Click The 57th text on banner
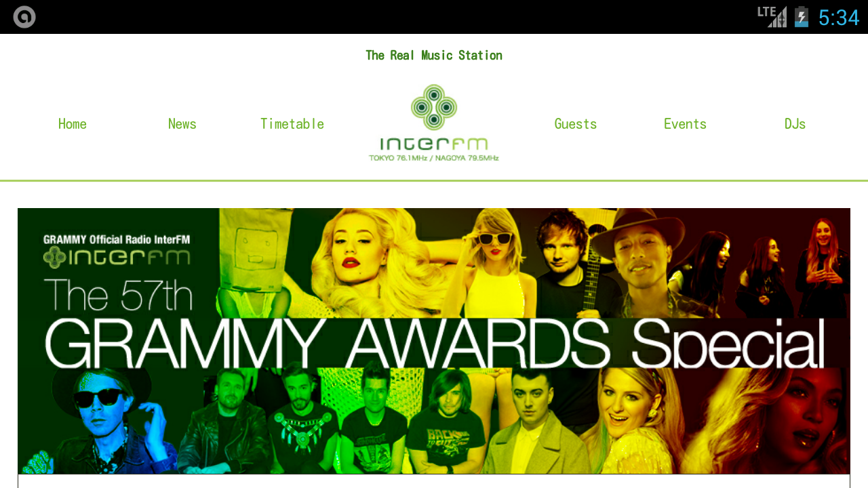This screenshot has height=488, width=868. click(x=119, y=296)
